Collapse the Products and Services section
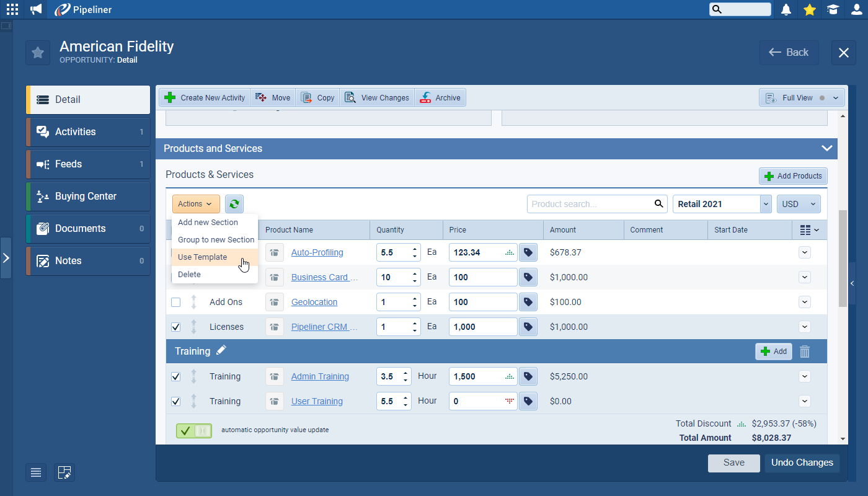868x496 pixels. click(x=826, y=148)
